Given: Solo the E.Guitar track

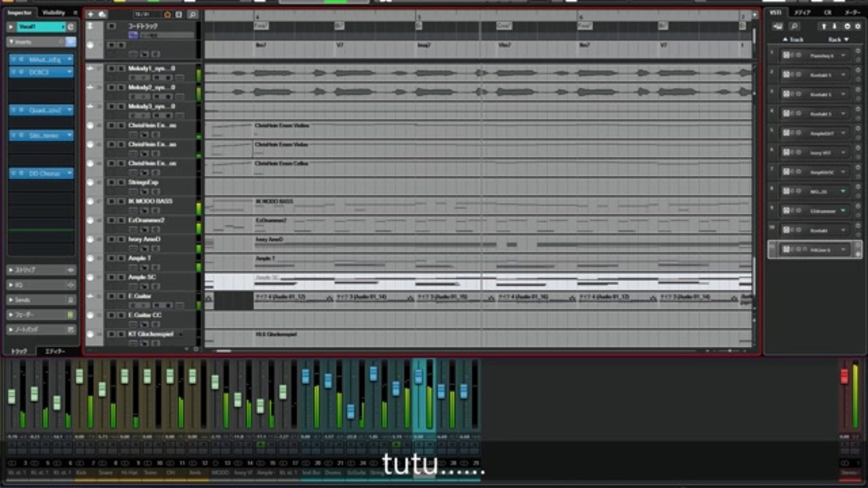Looking at the screenshot, I should point(121,296).
